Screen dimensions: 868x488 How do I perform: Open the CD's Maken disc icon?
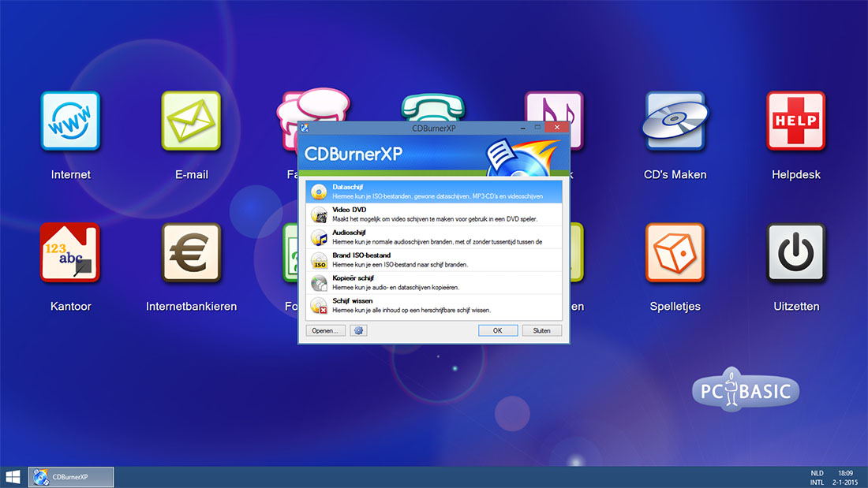pyautogui.click(x=675, y=121)
